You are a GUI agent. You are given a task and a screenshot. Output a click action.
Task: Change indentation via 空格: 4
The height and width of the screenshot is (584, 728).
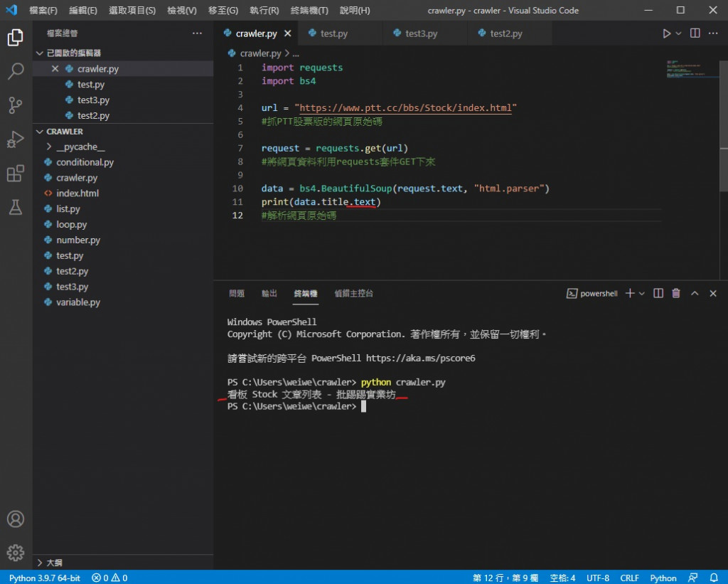pyautogui.click(x=563, y=578)
